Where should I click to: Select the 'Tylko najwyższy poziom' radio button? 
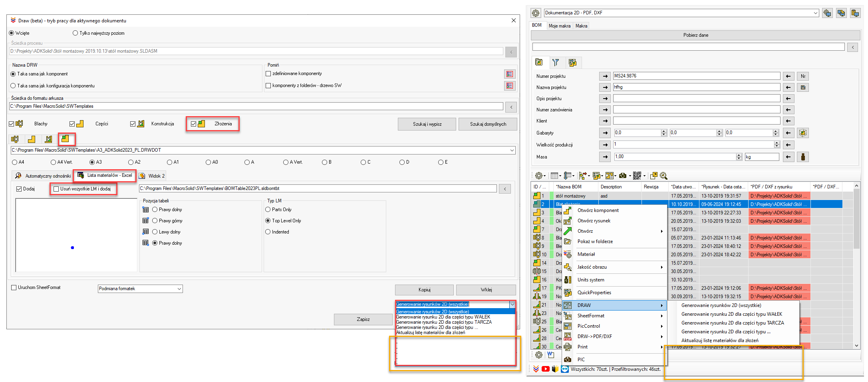click(x=75, y=33)
